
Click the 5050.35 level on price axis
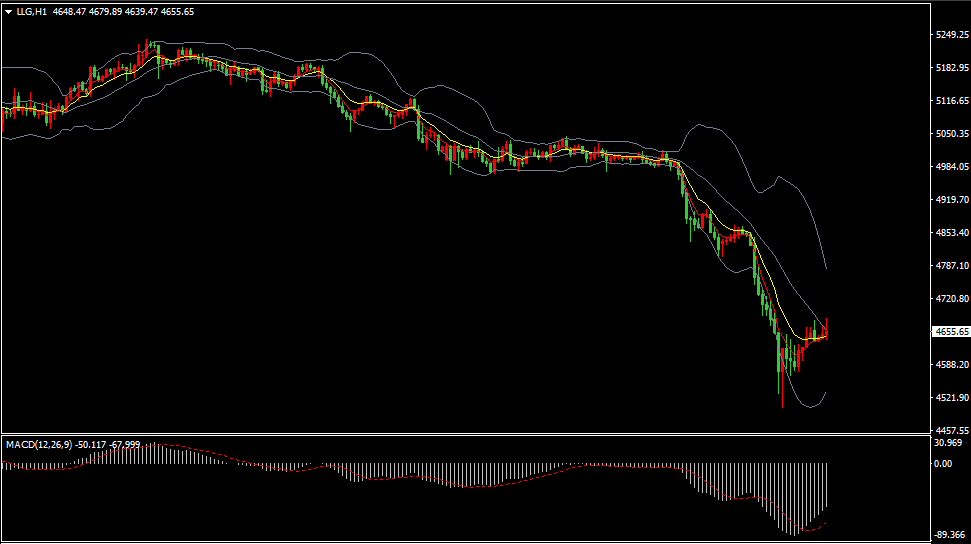[950, 134]
